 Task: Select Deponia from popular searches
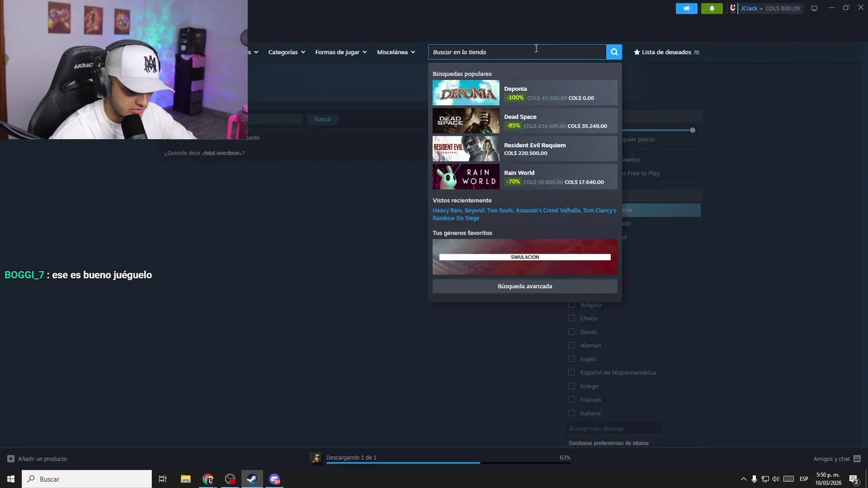(525, 93)
